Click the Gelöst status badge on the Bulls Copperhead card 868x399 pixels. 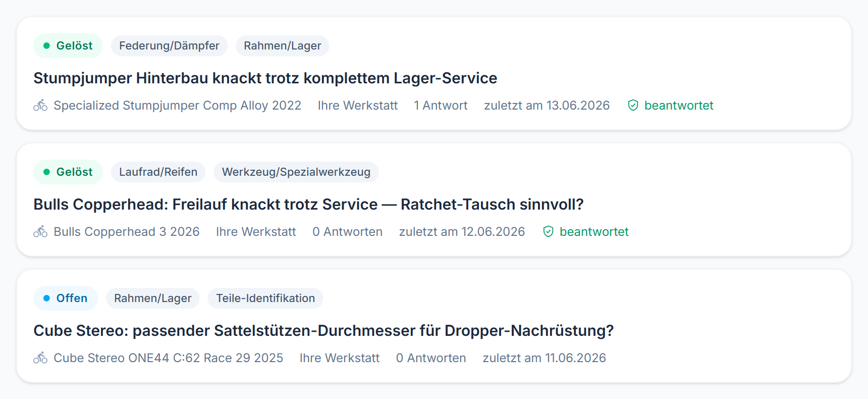[68, 172]
